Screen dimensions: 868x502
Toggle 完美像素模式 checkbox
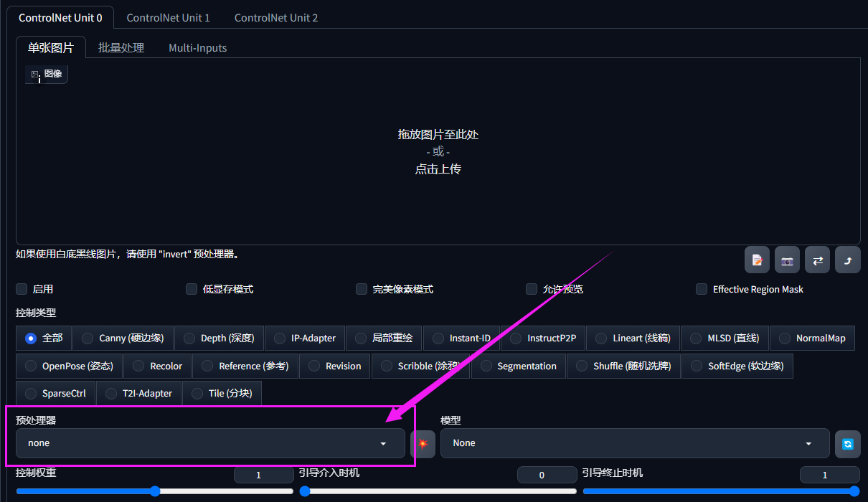point(362,289)
